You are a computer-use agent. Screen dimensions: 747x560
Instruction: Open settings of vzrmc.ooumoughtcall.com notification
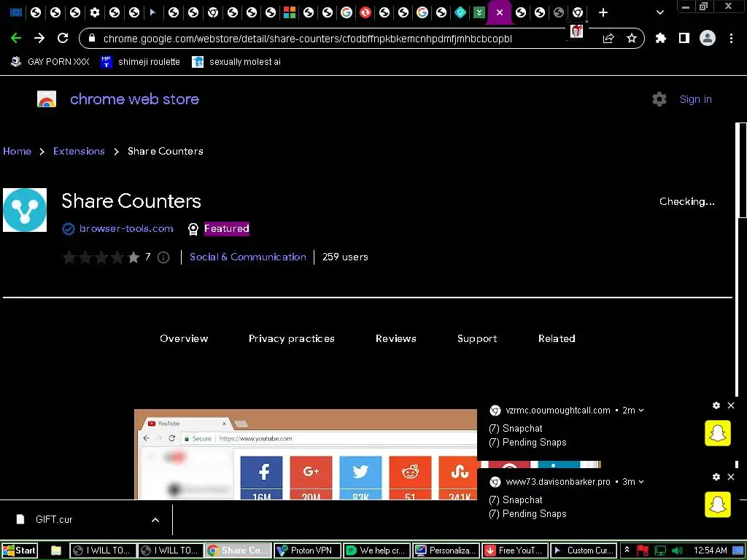pos(716,405)
